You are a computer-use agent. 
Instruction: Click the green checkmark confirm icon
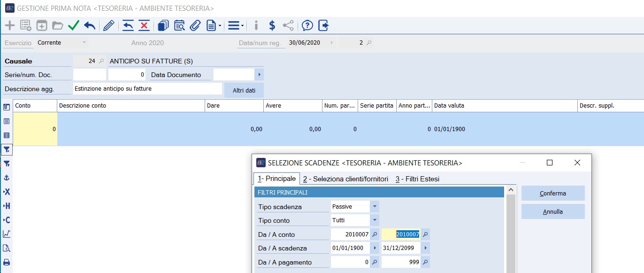tap(74, 25)
